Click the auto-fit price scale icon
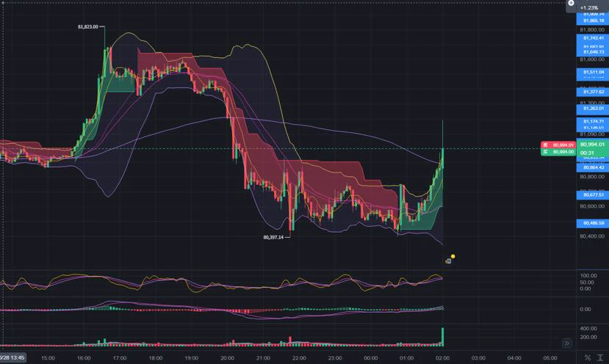 coord(600,357)
